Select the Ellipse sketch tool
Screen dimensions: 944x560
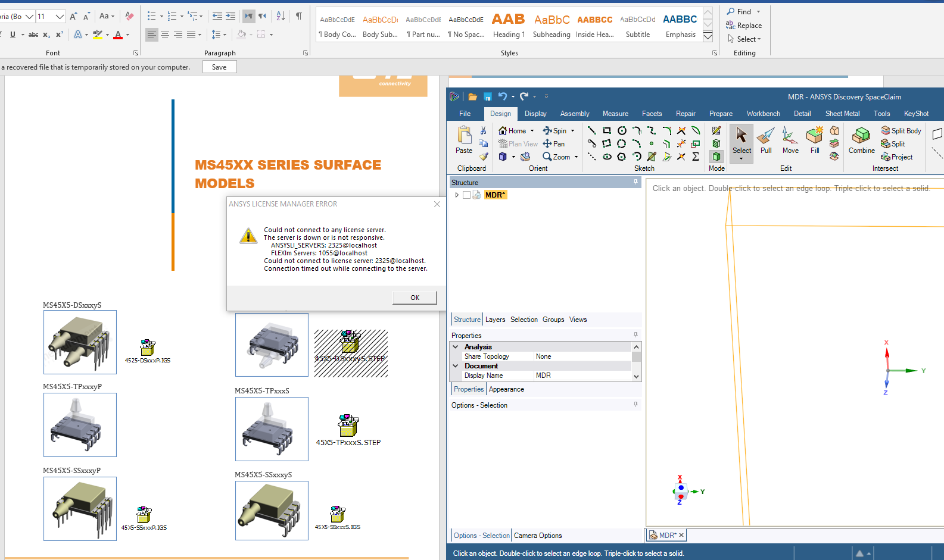coord(607,157)
